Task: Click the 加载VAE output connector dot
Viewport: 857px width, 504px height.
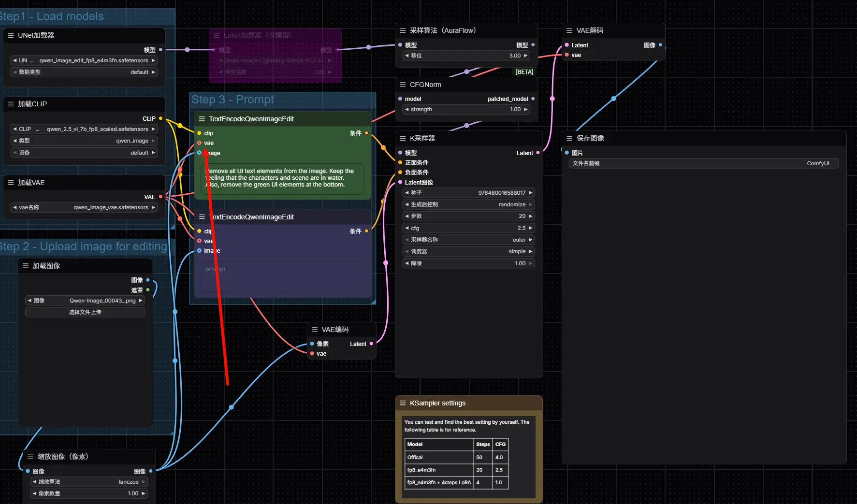Action: pyautogui.click(x=160, y=197)
